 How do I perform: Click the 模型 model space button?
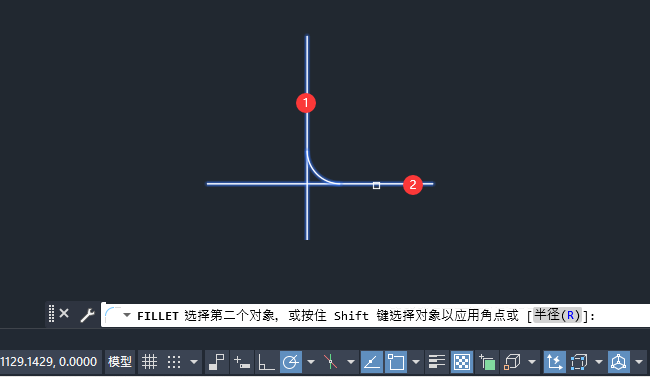point(120,362)
